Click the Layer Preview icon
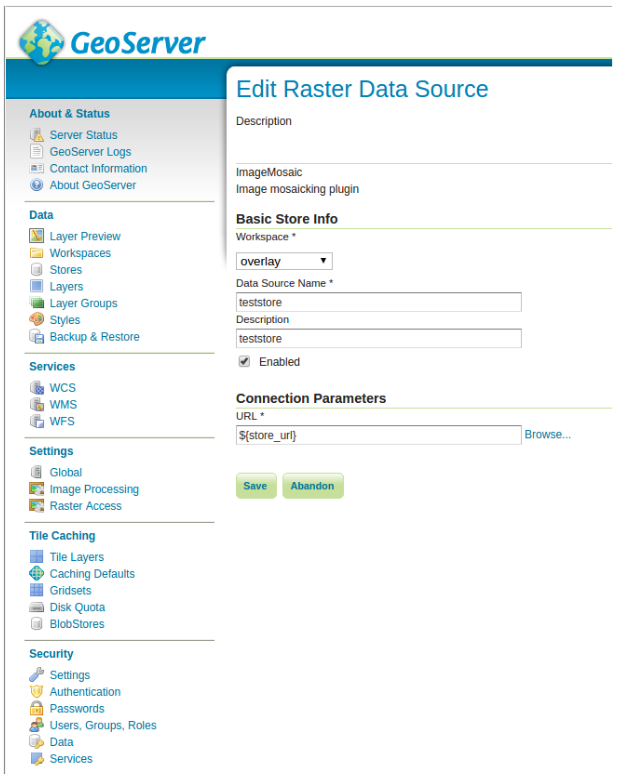633x774 pixels. tap(37, 237)
